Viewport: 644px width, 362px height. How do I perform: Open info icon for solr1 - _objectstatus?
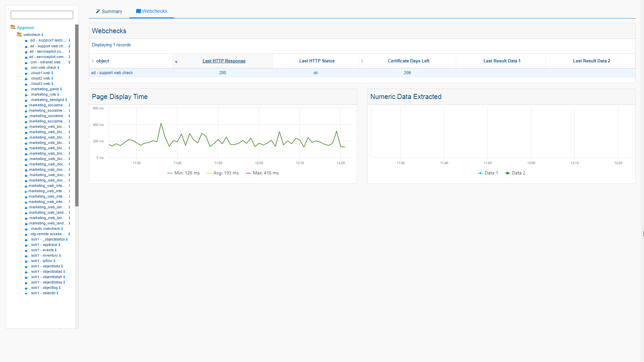coord(67,239)
